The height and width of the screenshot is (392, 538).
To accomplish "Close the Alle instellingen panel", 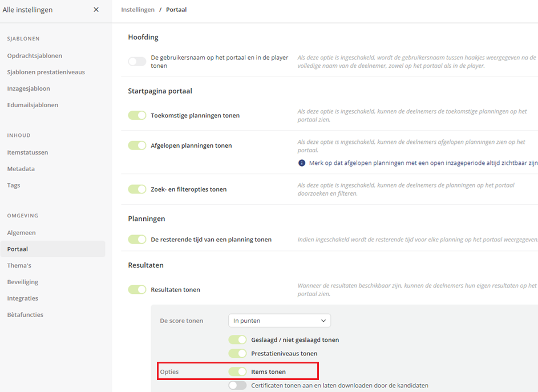I will point(96,10).
